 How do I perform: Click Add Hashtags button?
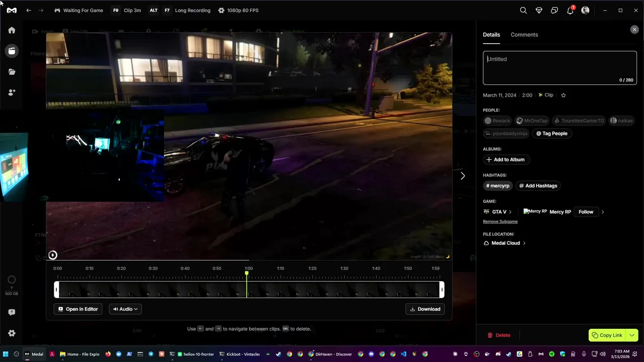coord(538,186)
